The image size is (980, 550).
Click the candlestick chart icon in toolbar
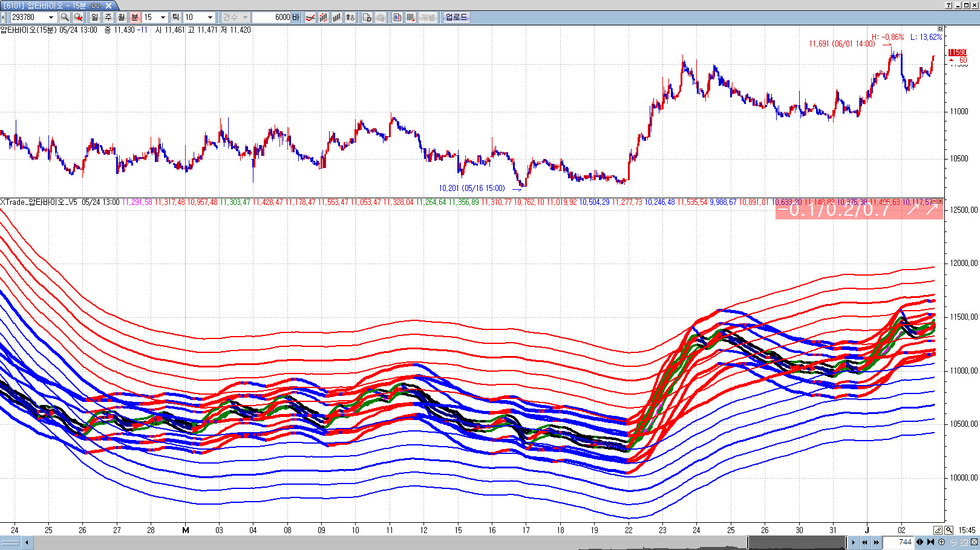[x=323, y=18]
